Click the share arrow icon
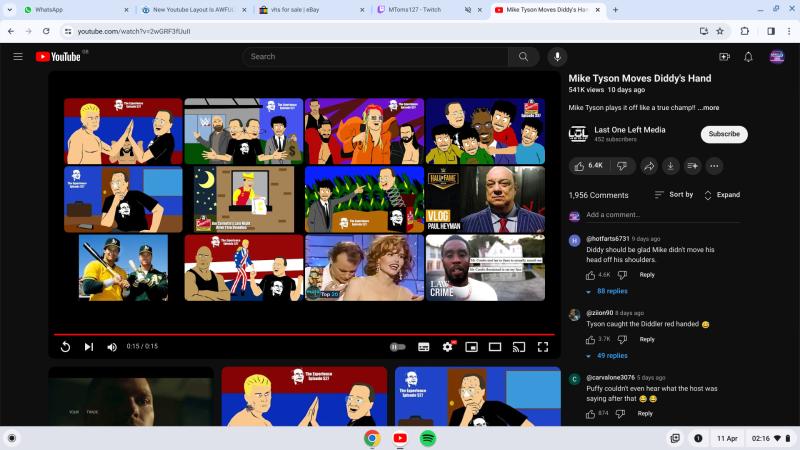The image size is (800, 450). tap(649, 165)
